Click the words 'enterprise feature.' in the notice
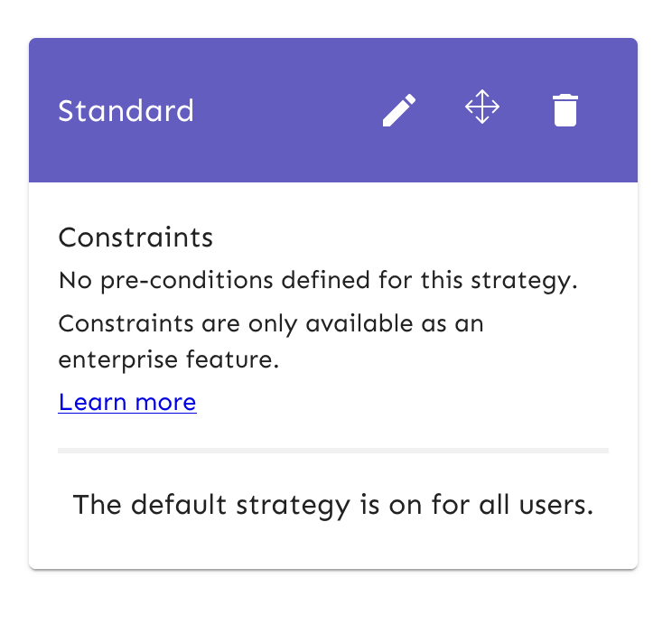 168,359
